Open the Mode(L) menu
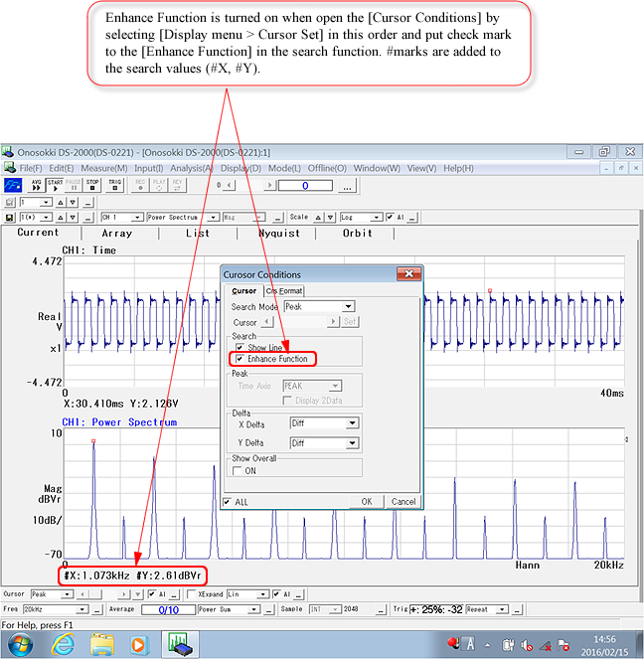 click(284, 168)
